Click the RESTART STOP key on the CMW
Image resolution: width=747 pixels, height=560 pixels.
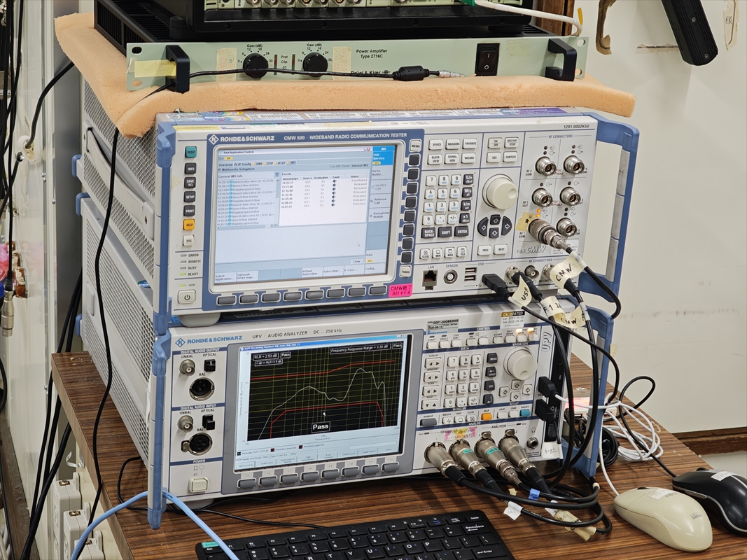coord(512,142)
